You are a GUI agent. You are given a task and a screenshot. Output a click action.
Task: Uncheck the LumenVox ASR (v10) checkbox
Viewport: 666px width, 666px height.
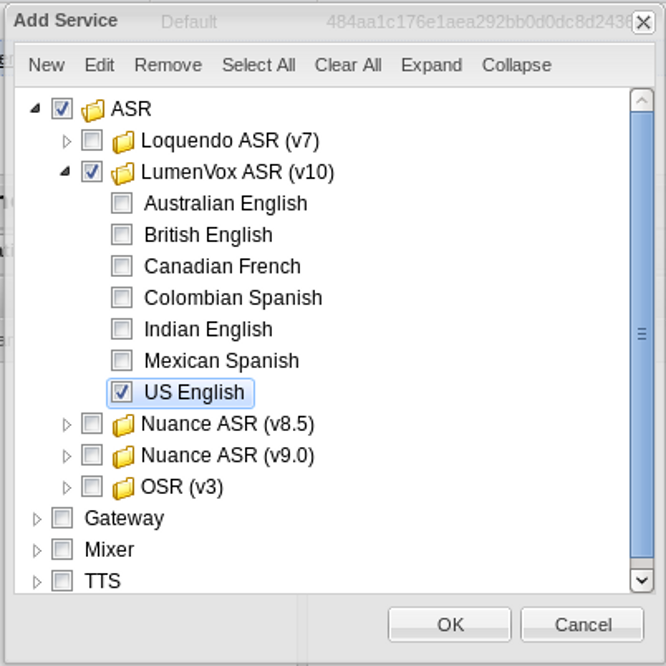(x=92, y=172)
